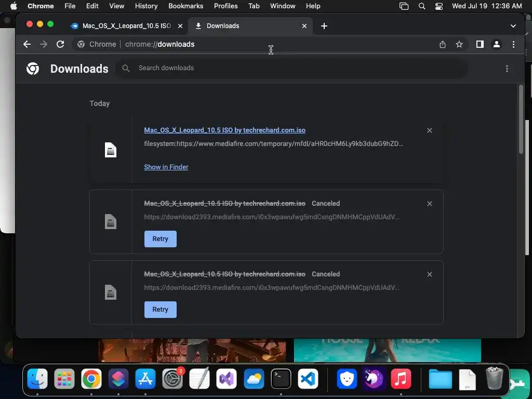Select the Downloads tab

click(250, 26)
